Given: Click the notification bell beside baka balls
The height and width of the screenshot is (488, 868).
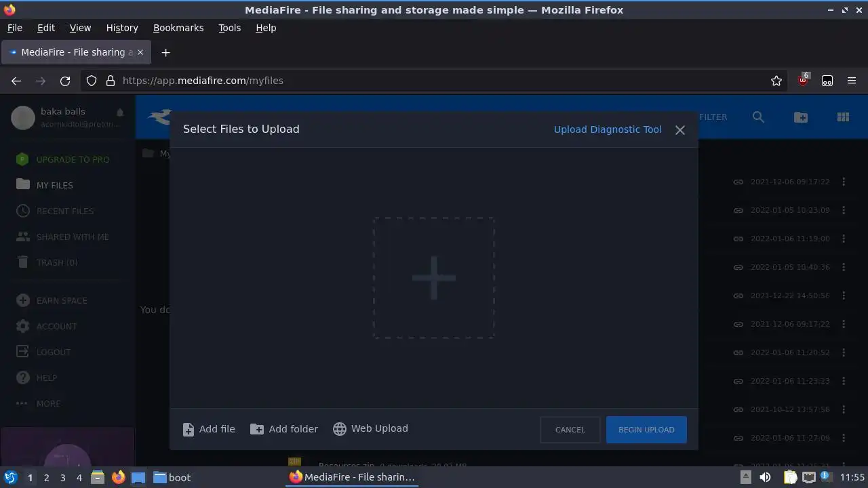Looking at the screenshot, I should pos(120,112).
